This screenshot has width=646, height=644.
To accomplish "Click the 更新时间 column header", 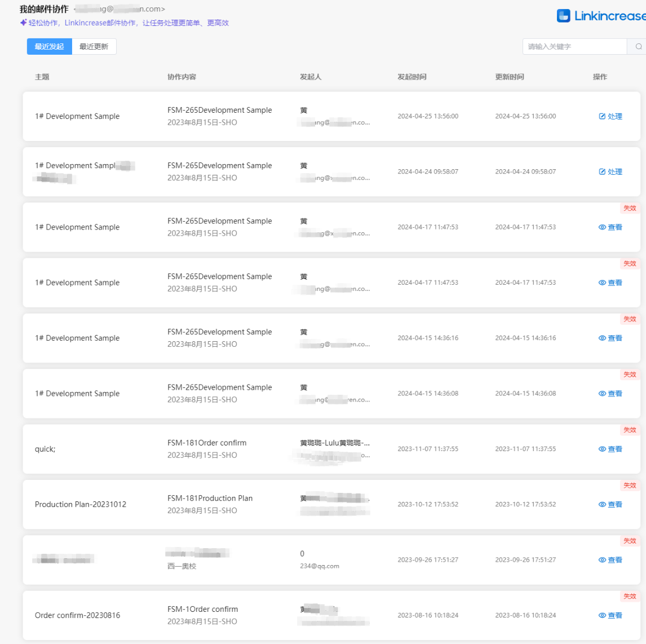I will pyautogui.click(x=509, y=77).
